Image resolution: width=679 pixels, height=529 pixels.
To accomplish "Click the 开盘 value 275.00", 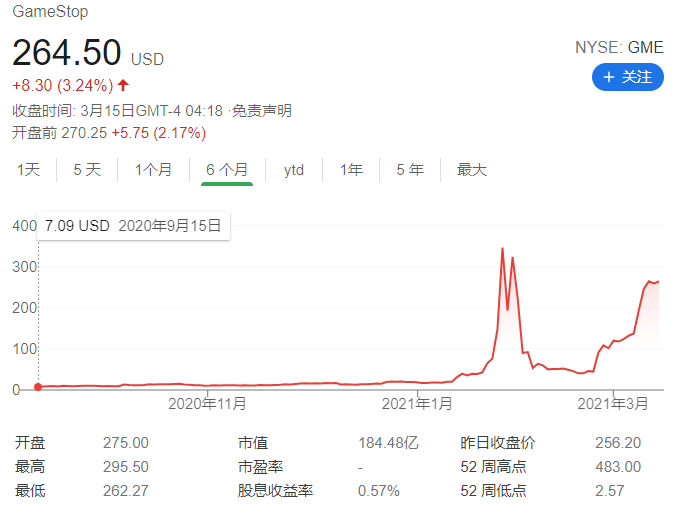I will coord(126,443).
